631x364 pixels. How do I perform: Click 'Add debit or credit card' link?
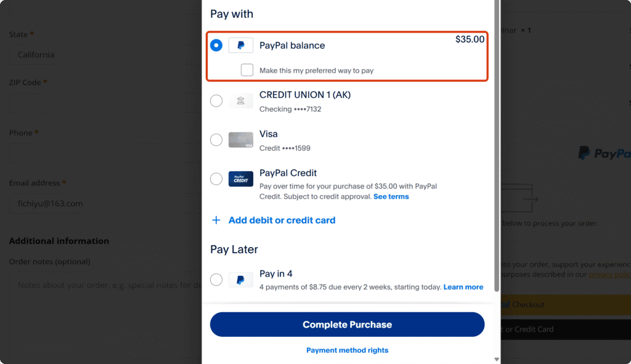[x=282, y=220]
